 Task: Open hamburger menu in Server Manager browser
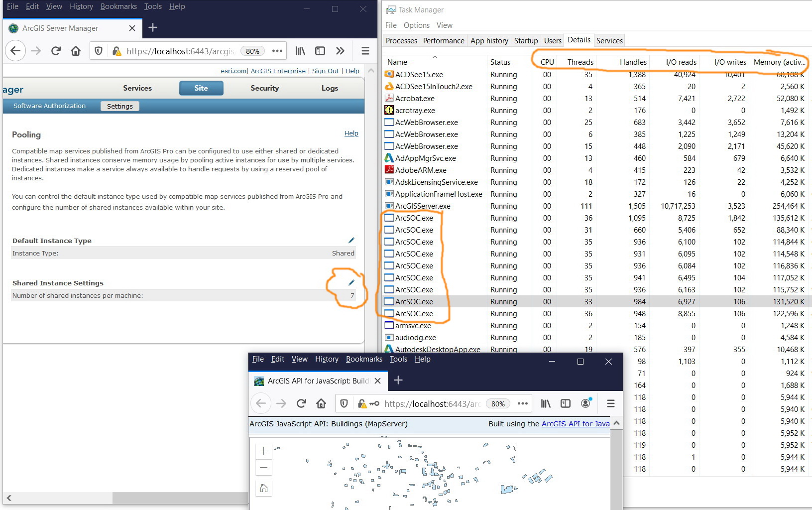[x=365, y=51]
